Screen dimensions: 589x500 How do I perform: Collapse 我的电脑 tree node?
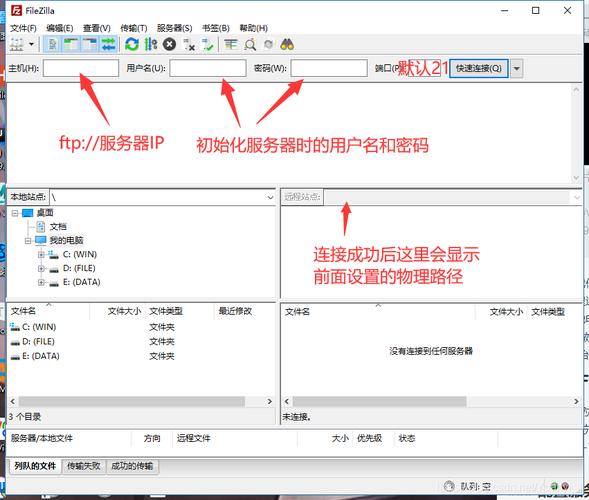28,240
